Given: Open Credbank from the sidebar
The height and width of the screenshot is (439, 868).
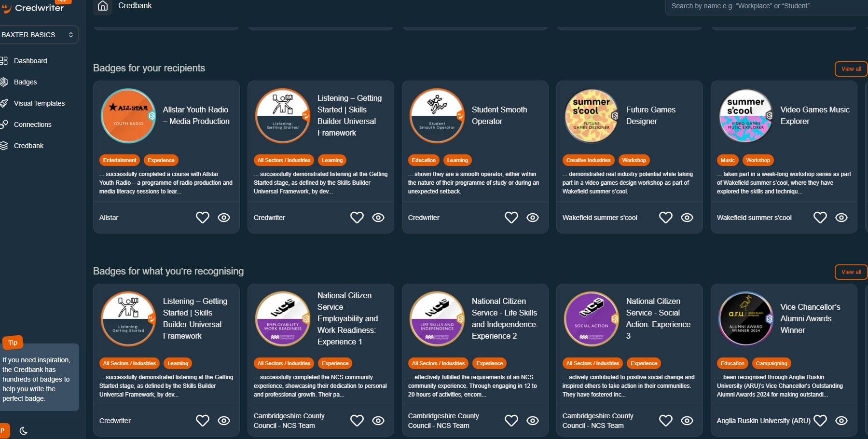Looking at the screenshot, I should pyautogui.click(x=28, y=146).
